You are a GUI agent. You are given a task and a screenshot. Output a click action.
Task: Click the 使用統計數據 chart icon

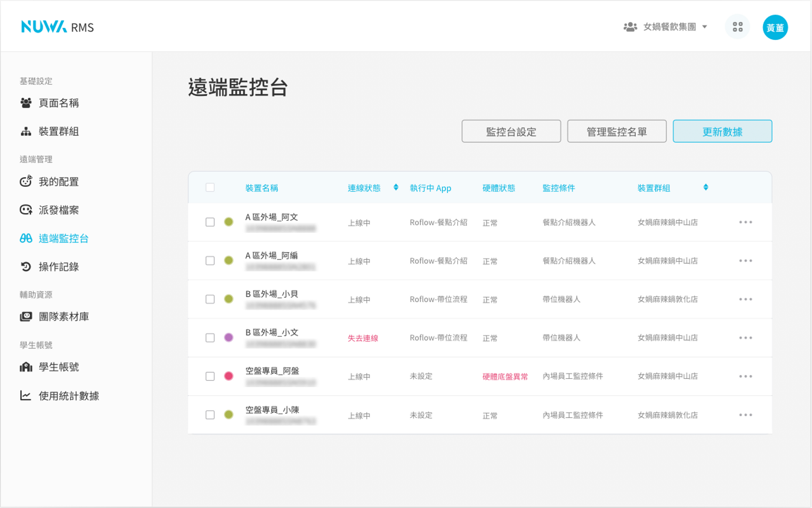pos(26,396)
